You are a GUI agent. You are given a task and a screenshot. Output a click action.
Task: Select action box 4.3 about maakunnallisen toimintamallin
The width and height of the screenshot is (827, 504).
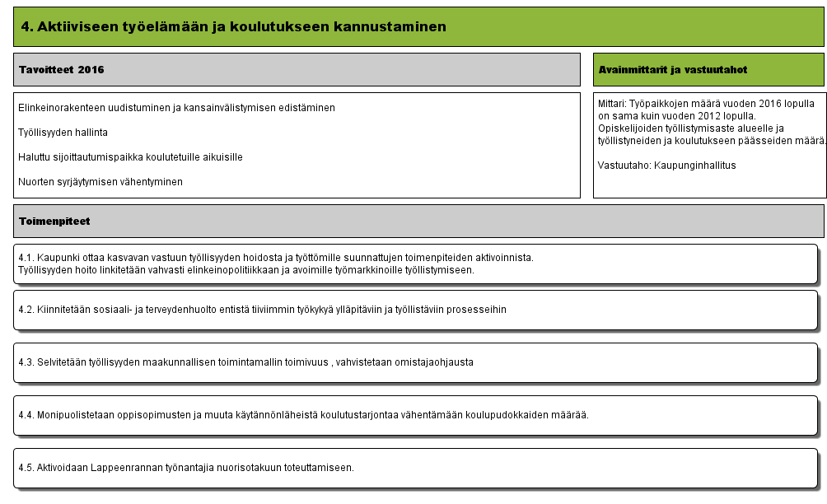click(416, 362)
